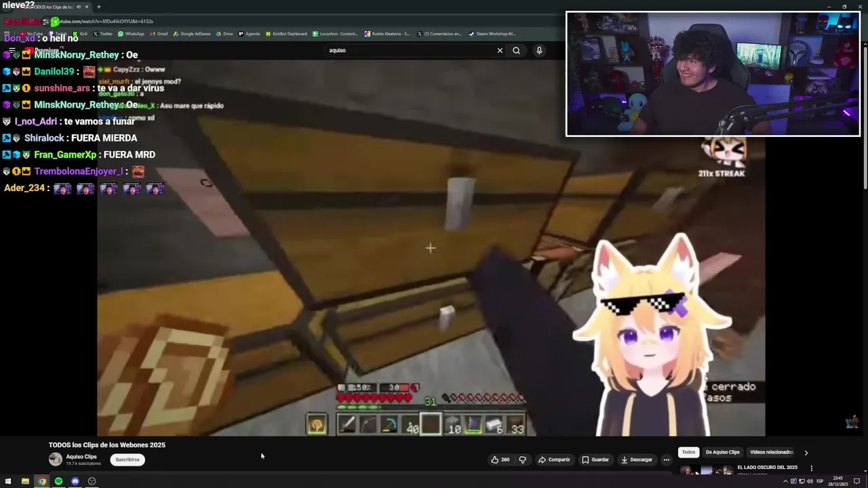Open the KickBot Dashboard bookmark

[x=286, y=34]
